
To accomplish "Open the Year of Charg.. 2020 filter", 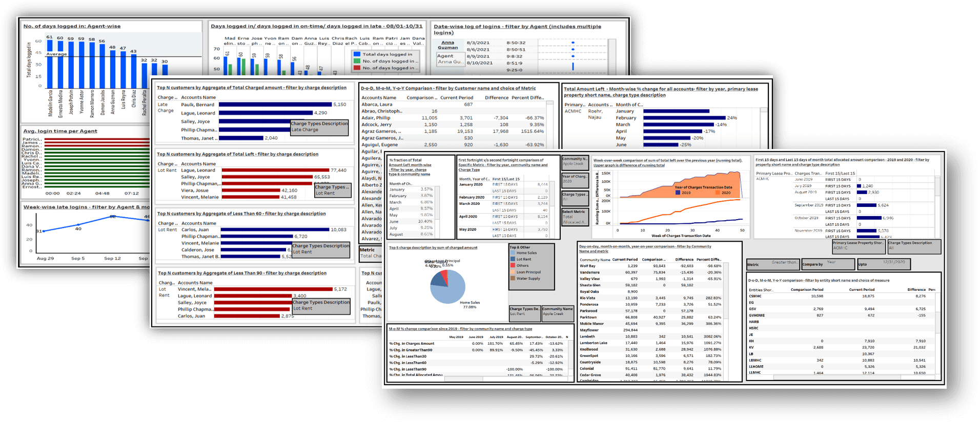I will pos(575,181).
